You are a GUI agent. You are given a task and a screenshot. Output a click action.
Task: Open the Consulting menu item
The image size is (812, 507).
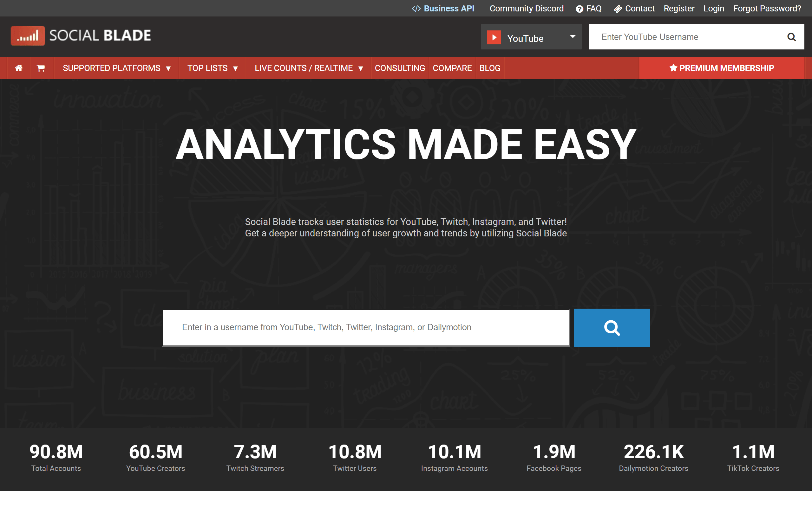(400, 68)
